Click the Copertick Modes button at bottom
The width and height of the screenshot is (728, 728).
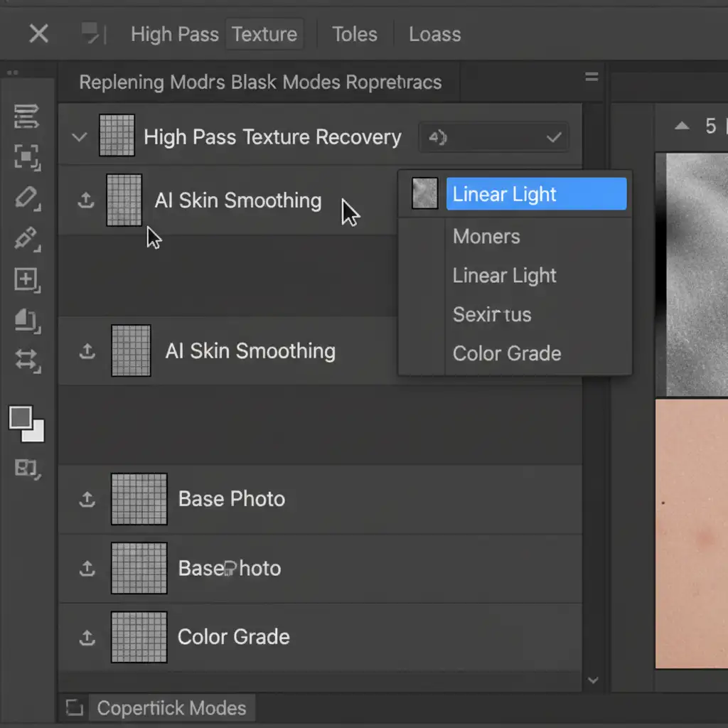(x=171, y=708)
